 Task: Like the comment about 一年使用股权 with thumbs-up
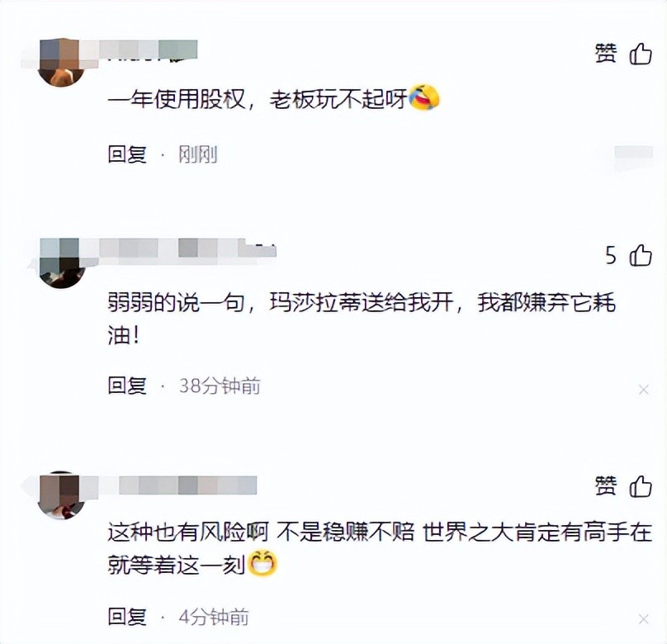(x=641, y=54)
